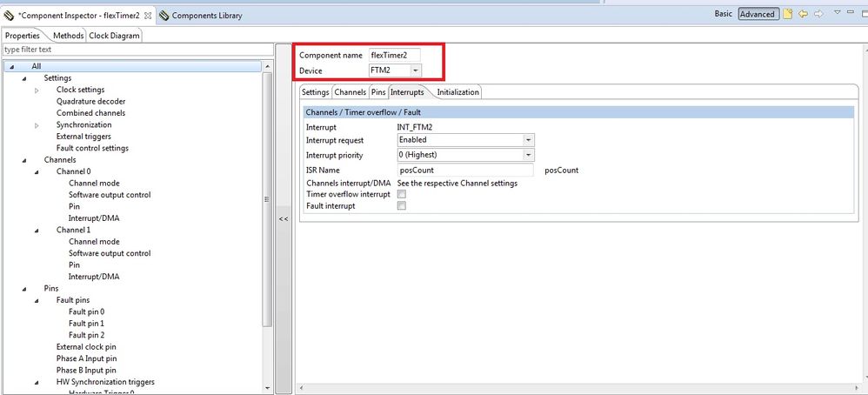This screenshot has width=868, height=395.
Task: Click the Channels / Timer overflow / Fault header
Action: (578, 112)
